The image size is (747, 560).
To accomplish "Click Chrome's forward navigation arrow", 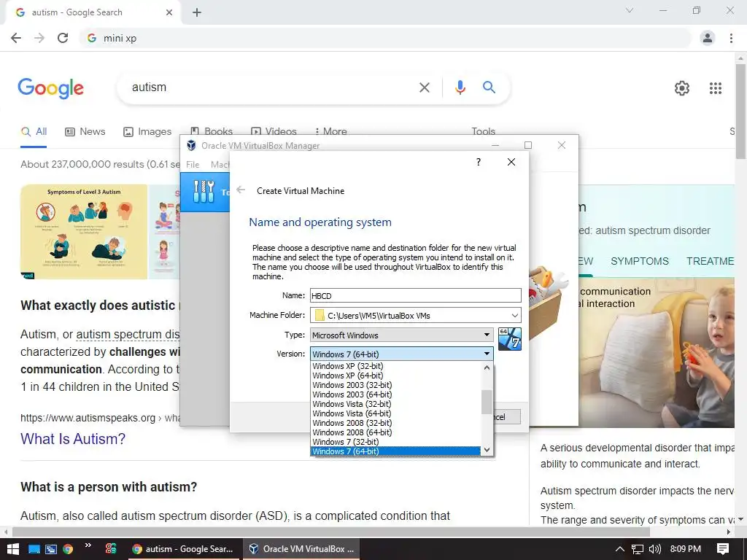I will pos(39,38).
